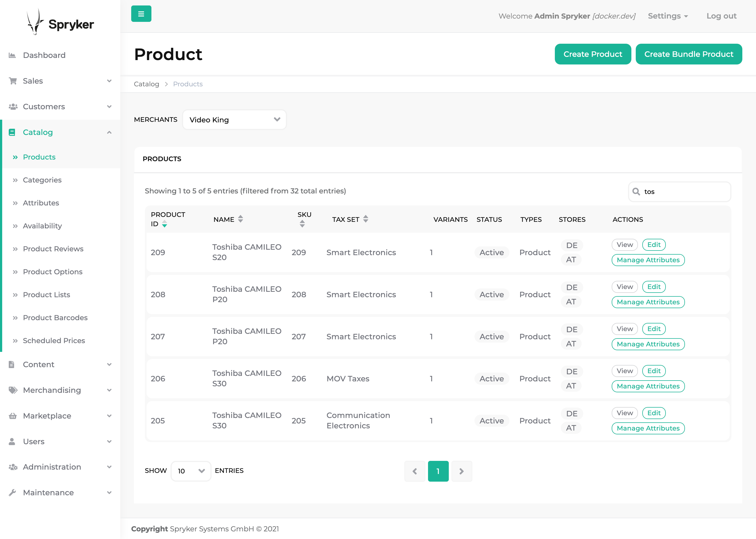Open Scheduled Prices in the sidebar
This screenshot has width=756, height=539.
pos(54,340)
